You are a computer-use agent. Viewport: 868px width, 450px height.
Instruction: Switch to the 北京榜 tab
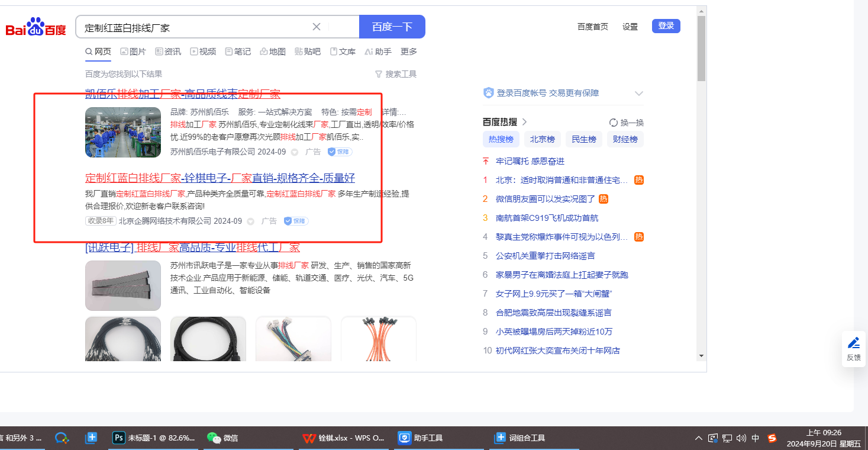coord(543,139)
